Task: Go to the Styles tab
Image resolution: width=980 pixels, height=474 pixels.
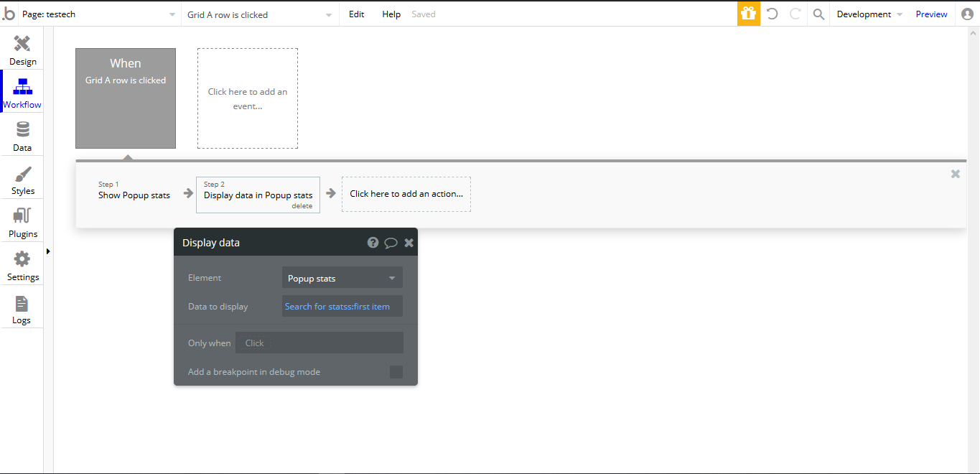Action: pyautogui.click(x=22, y=180)
